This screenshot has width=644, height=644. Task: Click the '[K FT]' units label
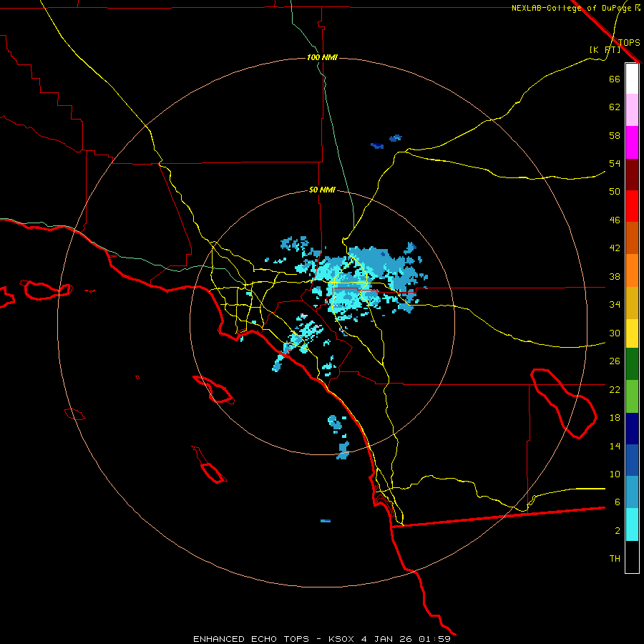(x=605, y=50)
